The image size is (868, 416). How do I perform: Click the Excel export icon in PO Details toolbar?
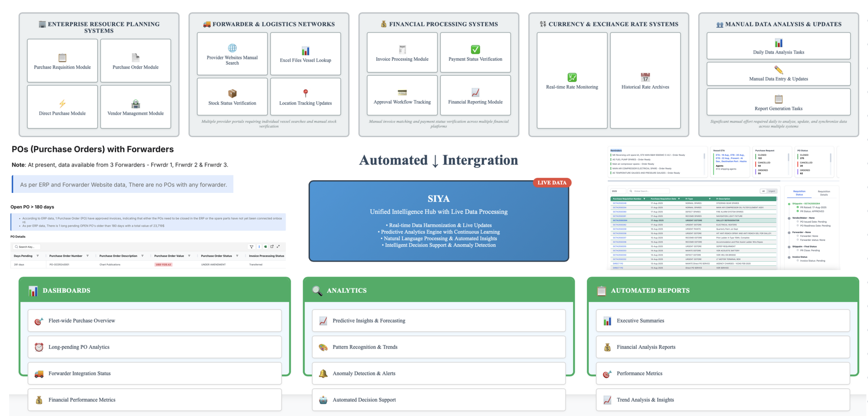pos(266,247)
